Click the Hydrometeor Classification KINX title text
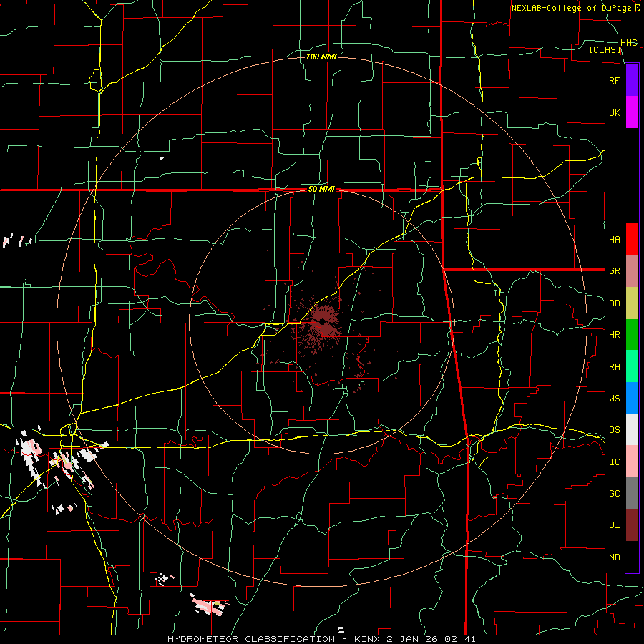 (321, 639)
